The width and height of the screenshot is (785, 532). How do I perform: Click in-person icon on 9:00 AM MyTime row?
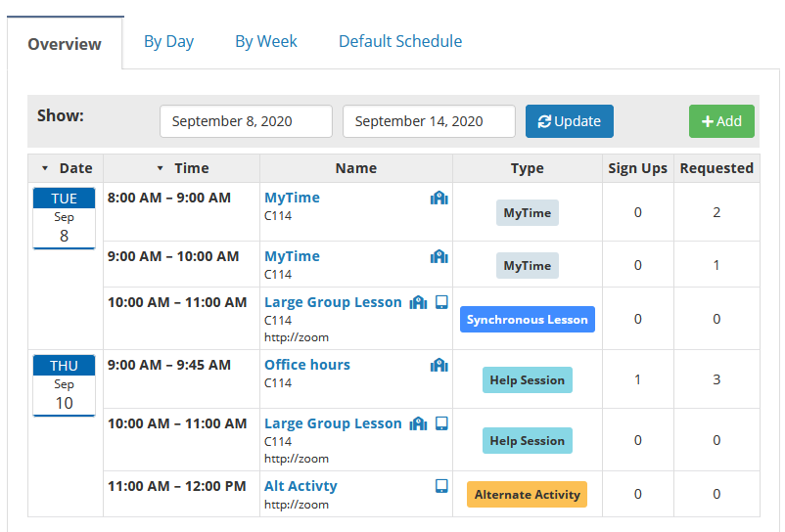point(439,256)
